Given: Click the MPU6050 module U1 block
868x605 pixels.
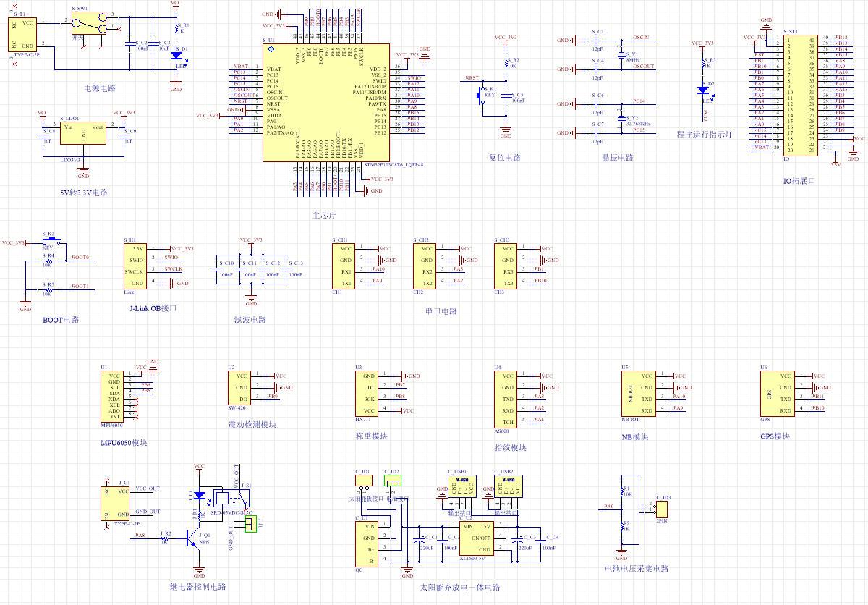Looking at the screenshot, I should pos(112,396).
